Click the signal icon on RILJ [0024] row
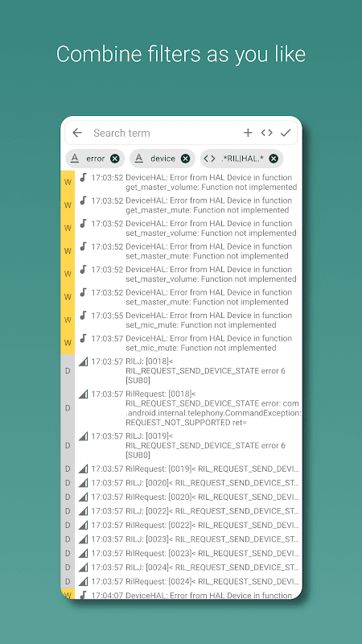The height and width of the screenshot is (644, 362). (84, 568)
